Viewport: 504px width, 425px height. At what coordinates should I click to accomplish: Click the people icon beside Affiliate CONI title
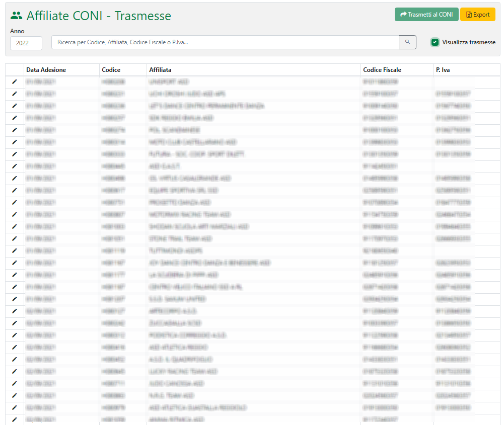[17, 16]
